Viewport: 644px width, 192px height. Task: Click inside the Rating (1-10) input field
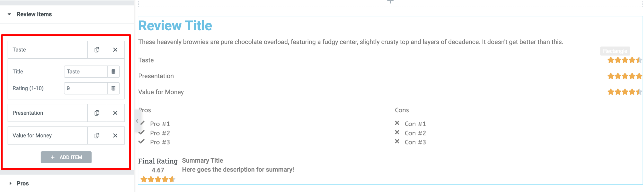(86, 88)
